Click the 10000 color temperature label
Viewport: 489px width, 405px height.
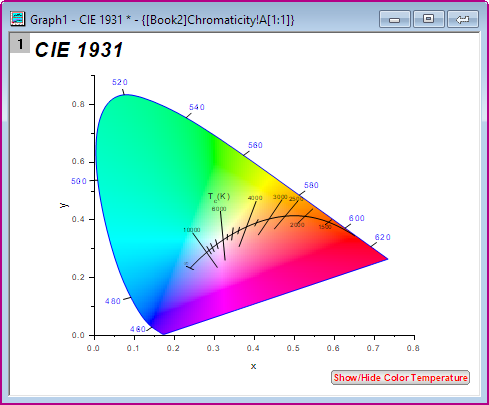(192, 230)
